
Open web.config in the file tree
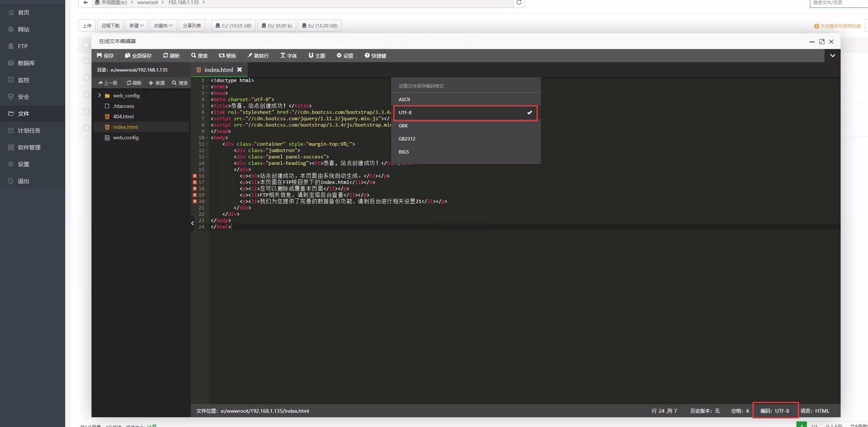click(126, 137)
